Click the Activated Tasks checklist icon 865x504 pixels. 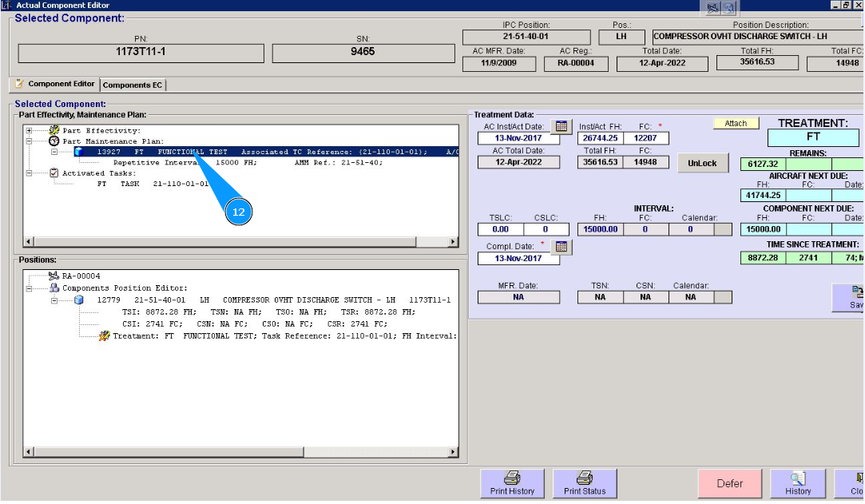point(54,173)
